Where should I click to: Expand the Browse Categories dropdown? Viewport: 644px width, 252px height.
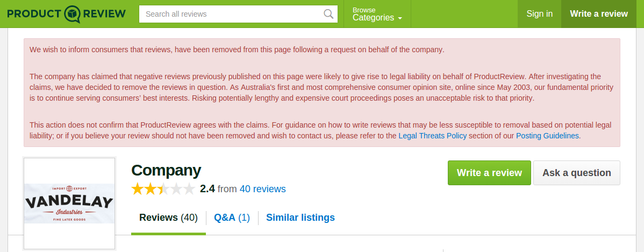coord(377,14)
